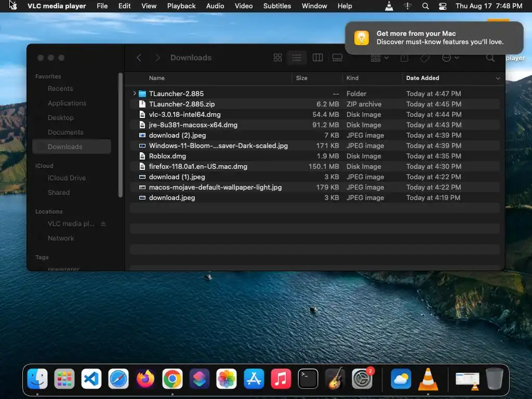Open Finder from the Dock
Screen dimensions: 532x399
(x=37, y=378)
